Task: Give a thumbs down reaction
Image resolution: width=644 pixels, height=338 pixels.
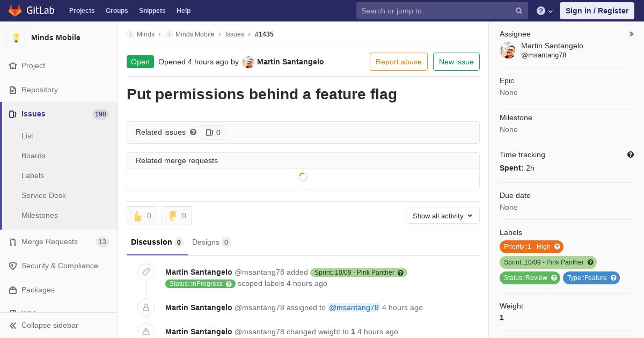Action: (177, 216)
